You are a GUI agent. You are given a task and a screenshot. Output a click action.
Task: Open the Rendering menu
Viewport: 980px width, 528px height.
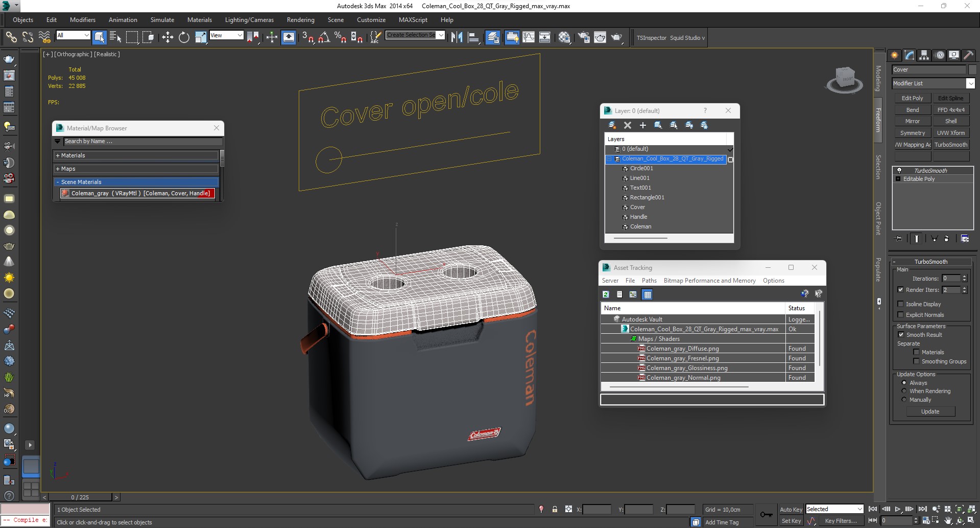pos(300,20)
